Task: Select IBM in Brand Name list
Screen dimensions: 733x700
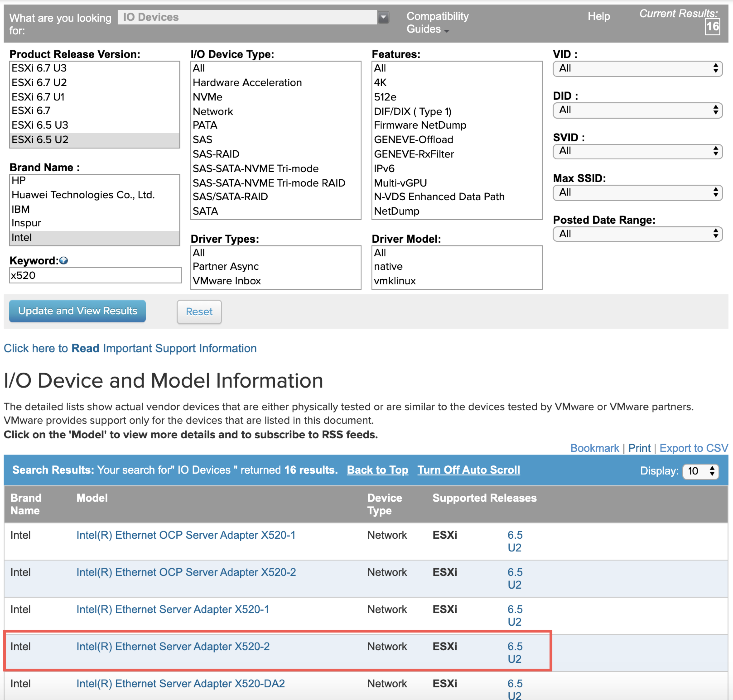Action: tap(94, 209)
